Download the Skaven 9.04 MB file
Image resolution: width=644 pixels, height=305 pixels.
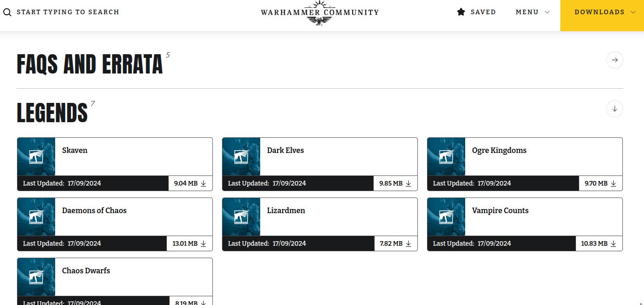click(x=190, y=183)
